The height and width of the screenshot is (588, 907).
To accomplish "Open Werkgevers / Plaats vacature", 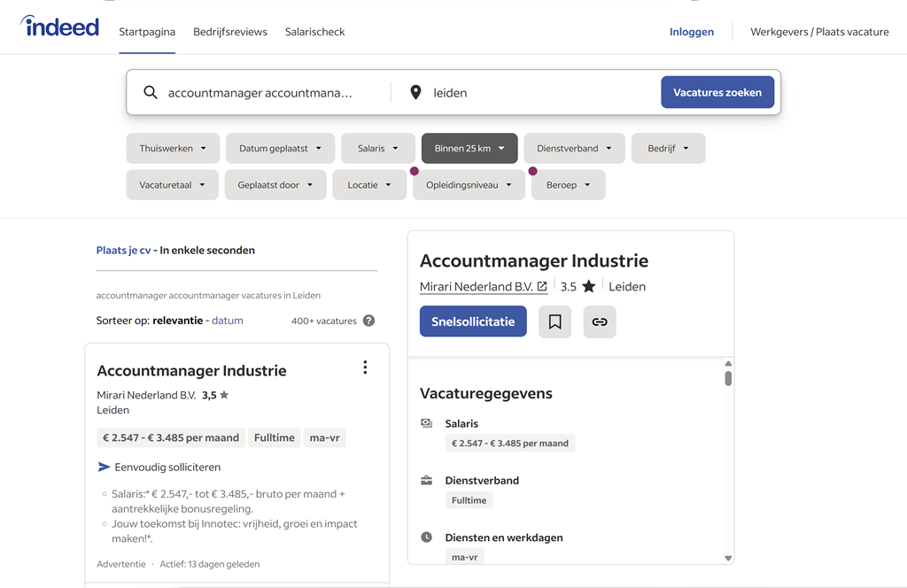I will (x=819, y=32).
